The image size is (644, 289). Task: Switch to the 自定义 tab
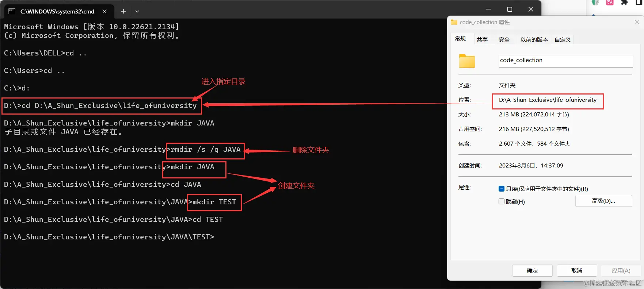(x=563, y=39)
